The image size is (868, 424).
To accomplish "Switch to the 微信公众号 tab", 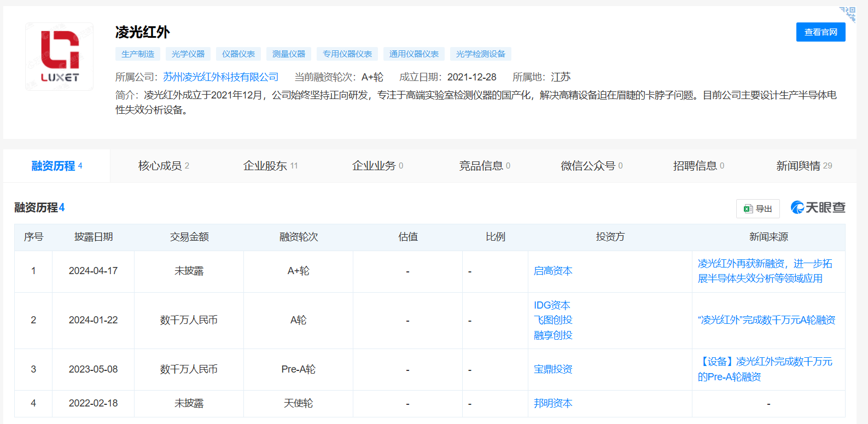I will pyautogui.click(x=592, y=166).
